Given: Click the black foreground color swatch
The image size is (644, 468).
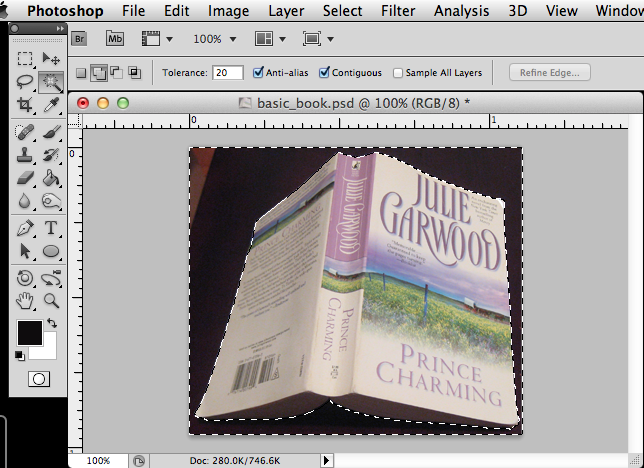Looking at the screenshot, I should point(30,333).
